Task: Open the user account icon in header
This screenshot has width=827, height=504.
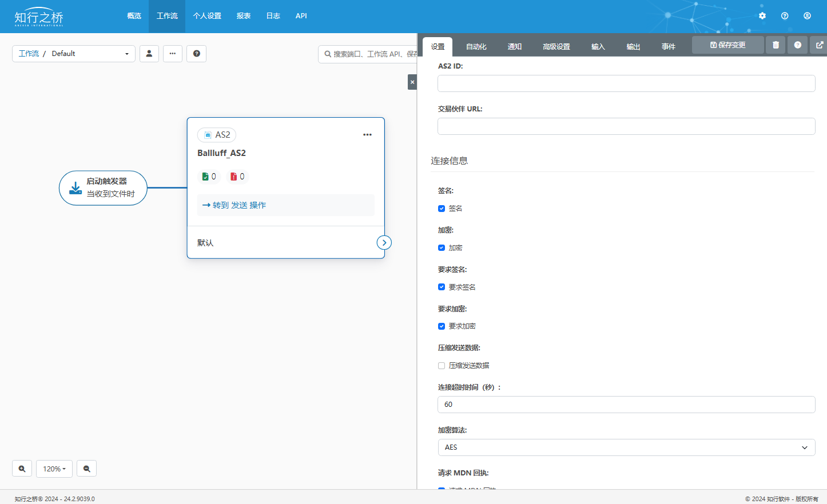Action: tap(807, 16)
